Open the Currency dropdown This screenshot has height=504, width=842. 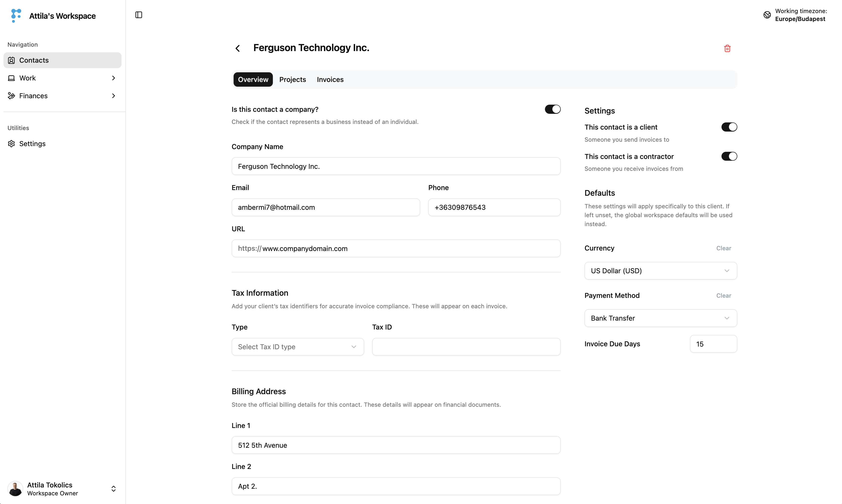coord(660,271)
